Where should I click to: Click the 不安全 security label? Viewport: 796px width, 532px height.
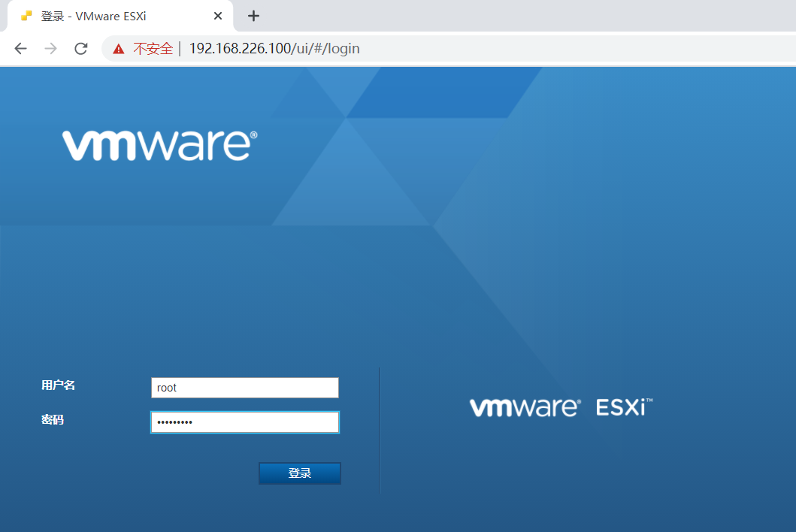tap(153, 49)
